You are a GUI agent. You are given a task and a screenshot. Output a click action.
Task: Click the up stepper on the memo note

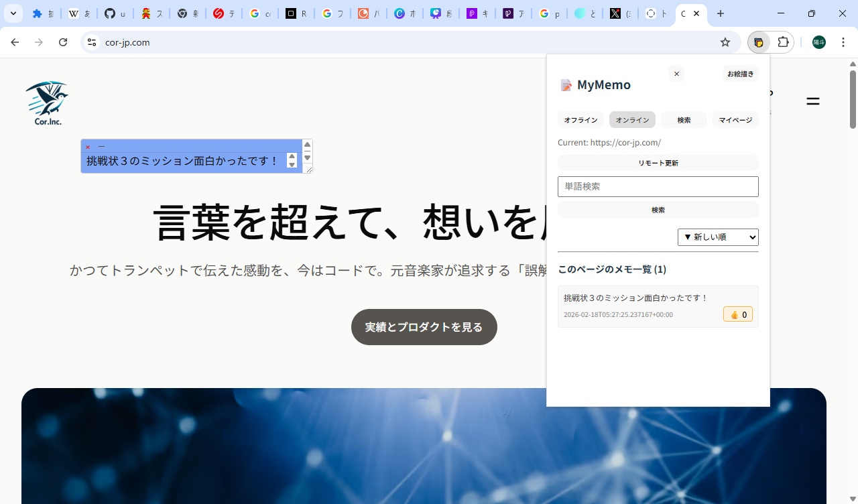(292, 155)
